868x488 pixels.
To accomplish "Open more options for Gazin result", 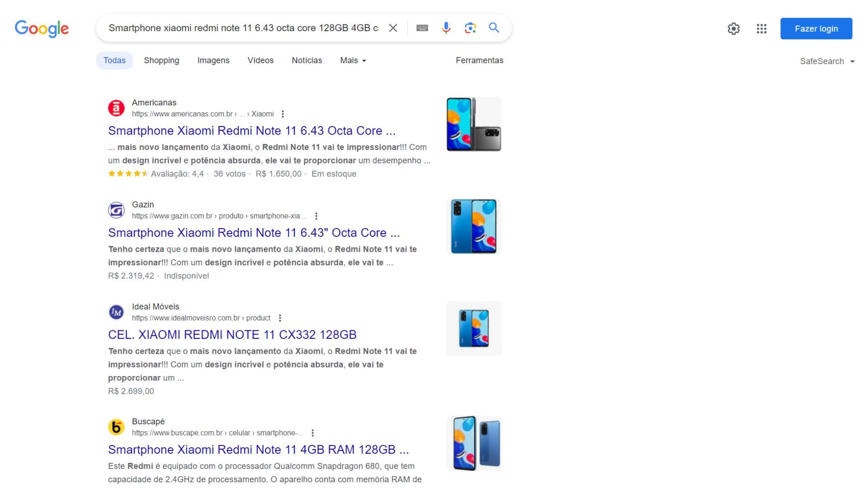I will pyautogui.click(x=316, y=216).
